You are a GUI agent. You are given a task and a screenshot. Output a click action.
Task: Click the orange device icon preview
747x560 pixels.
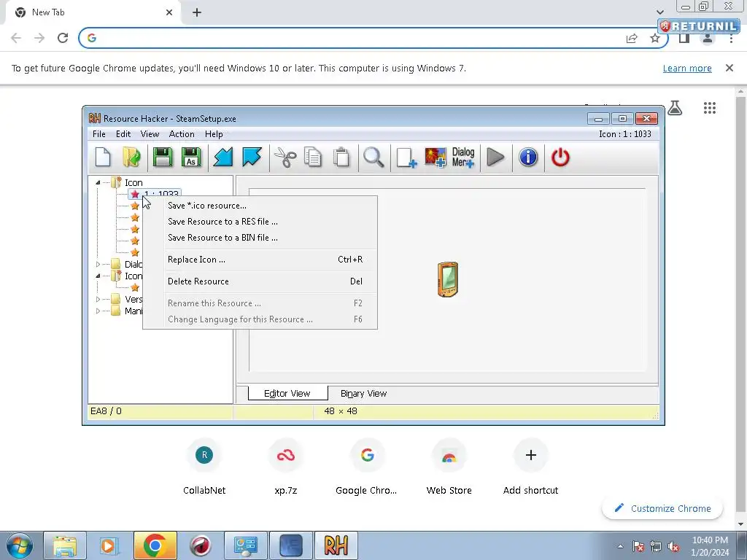[448, 279]
